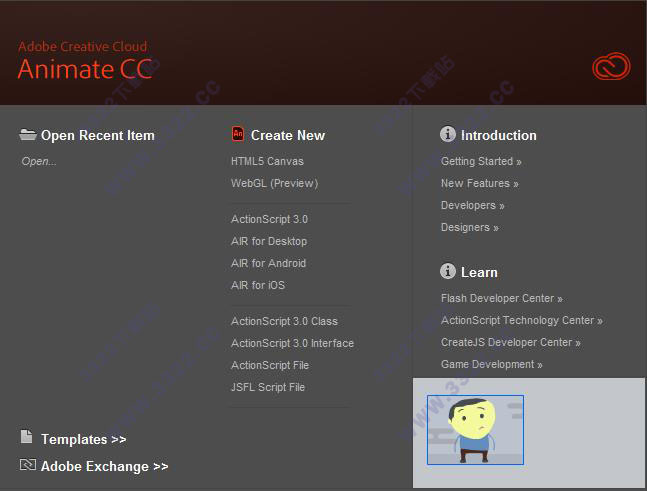This screenshot has width=647, height=491.
Task: Click the info icon beside Introduction
Action: 448,134
